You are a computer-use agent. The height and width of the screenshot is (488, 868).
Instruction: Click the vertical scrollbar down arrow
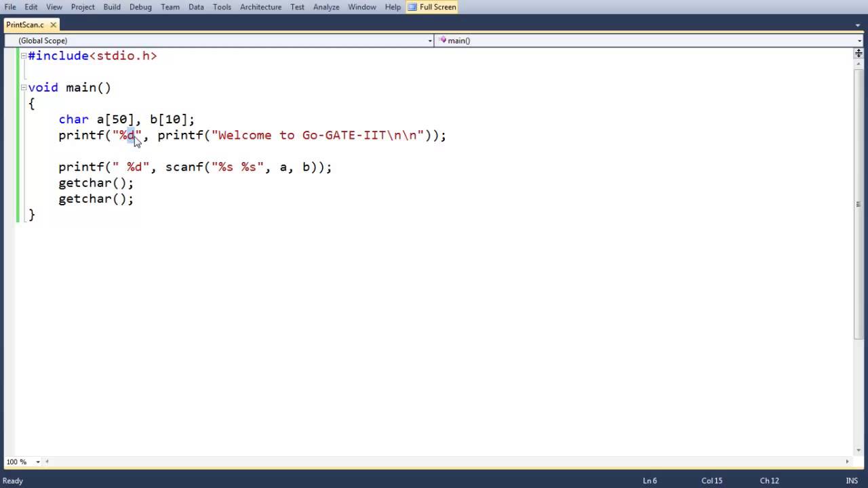[859, 450]
